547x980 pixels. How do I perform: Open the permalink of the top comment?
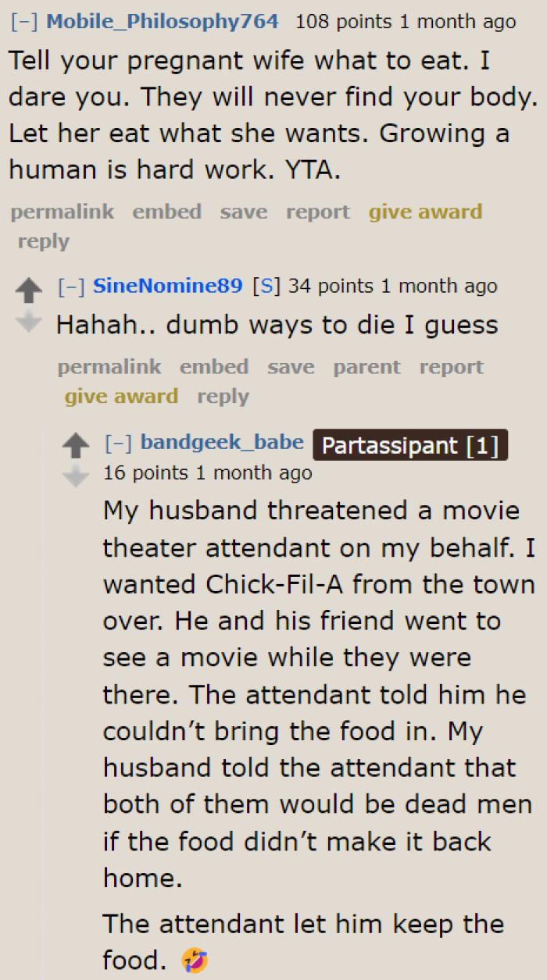tap(62, 211)
